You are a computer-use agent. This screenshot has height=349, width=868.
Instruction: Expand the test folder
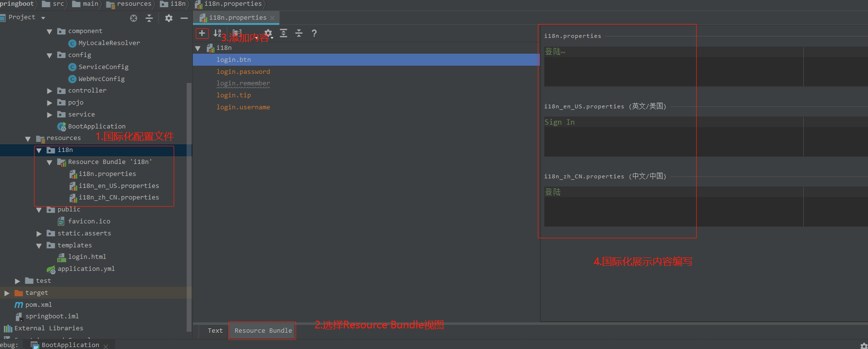[17, 281]
